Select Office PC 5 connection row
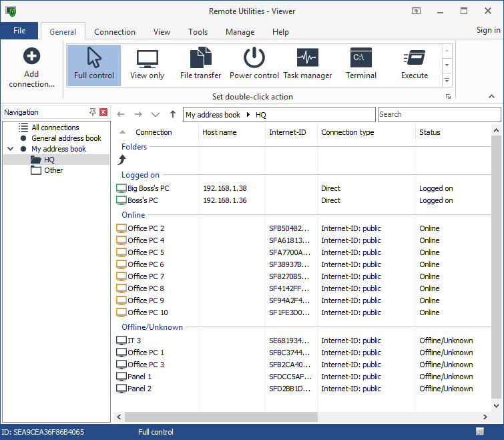 (x=303, y=252)
